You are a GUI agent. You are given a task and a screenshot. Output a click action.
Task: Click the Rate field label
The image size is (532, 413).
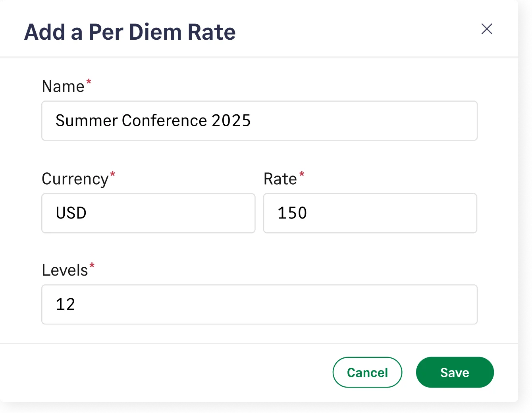click(280, 179)
